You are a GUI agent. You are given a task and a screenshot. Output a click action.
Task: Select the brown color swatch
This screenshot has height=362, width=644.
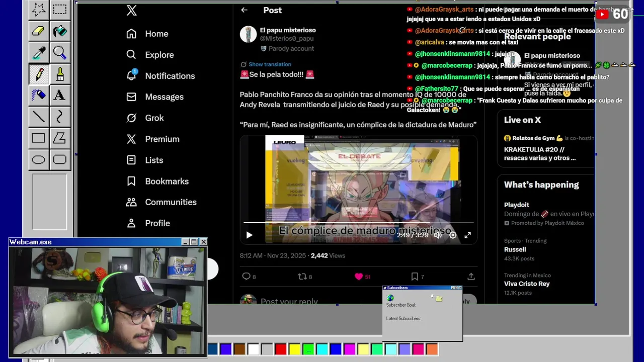tap(239, 349)
